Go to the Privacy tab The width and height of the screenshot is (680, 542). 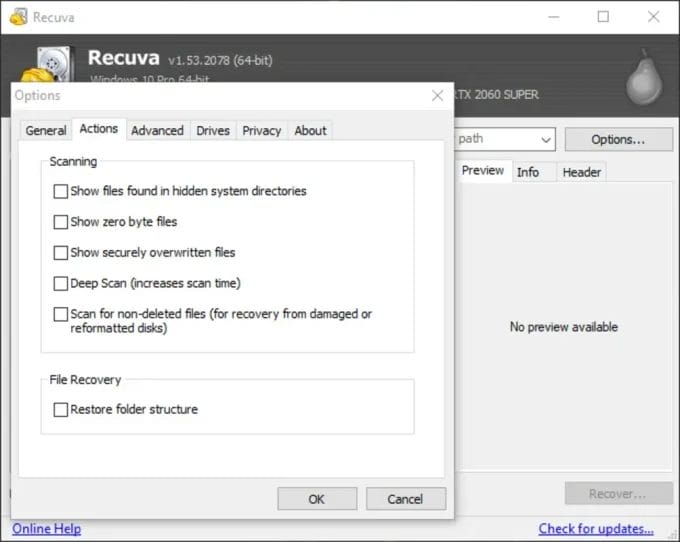pyautogui.click(x=261, y=131)
